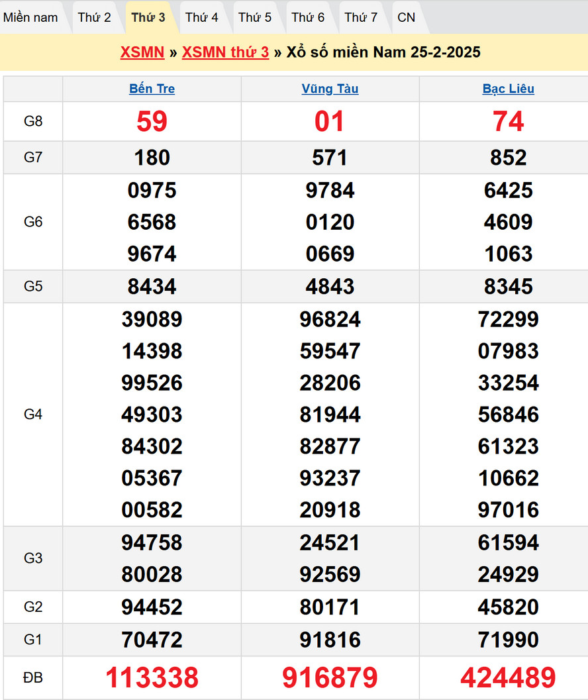
Task: Visit the Bạc Liêu province link
Action: 508,89
